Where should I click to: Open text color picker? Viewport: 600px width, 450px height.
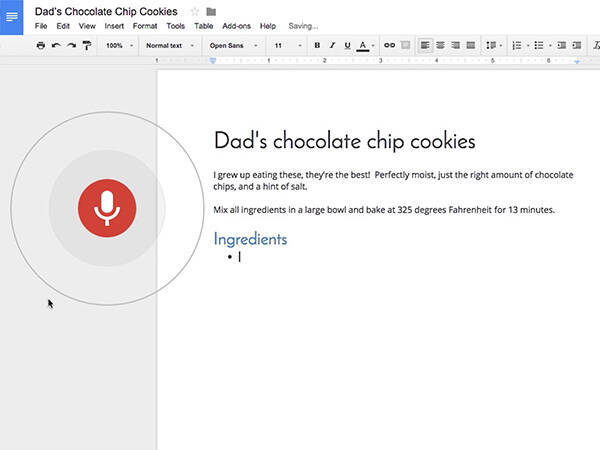point(362,45)
